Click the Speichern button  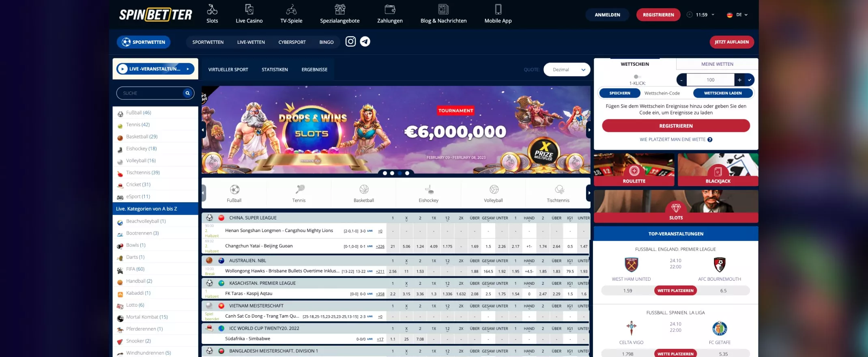click(x=620, y=93)
